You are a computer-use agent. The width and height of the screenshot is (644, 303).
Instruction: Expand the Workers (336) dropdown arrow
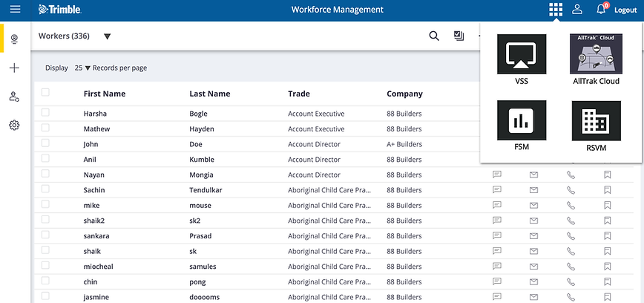tap(108, 36)
